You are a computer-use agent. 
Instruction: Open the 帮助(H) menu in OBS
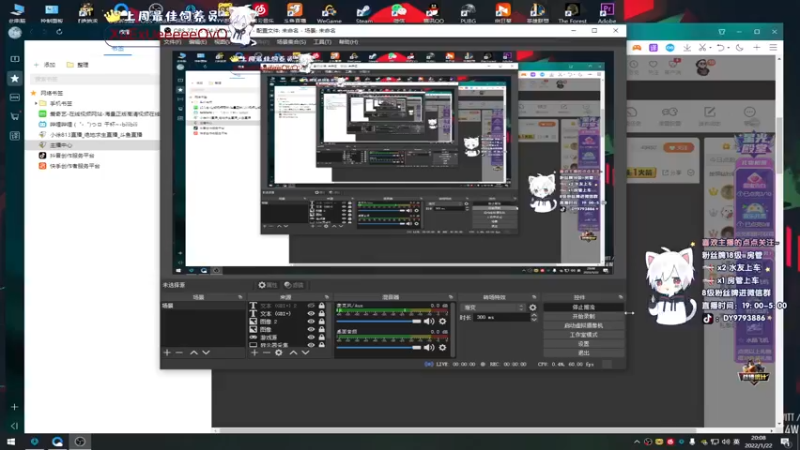tap(348, 42)
